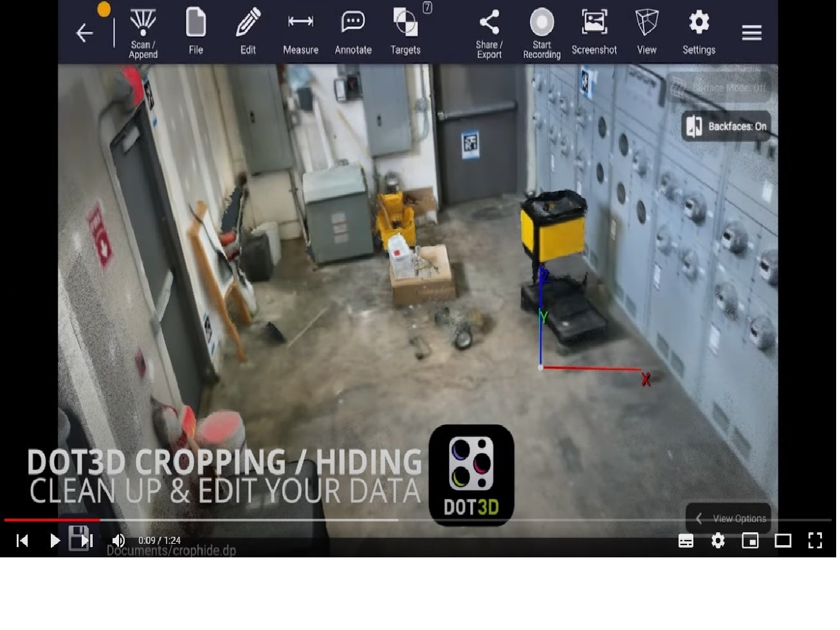The width and height of the screenshot is (840, 630).
Task: Open Share / Export options
Action: (489, 34)
